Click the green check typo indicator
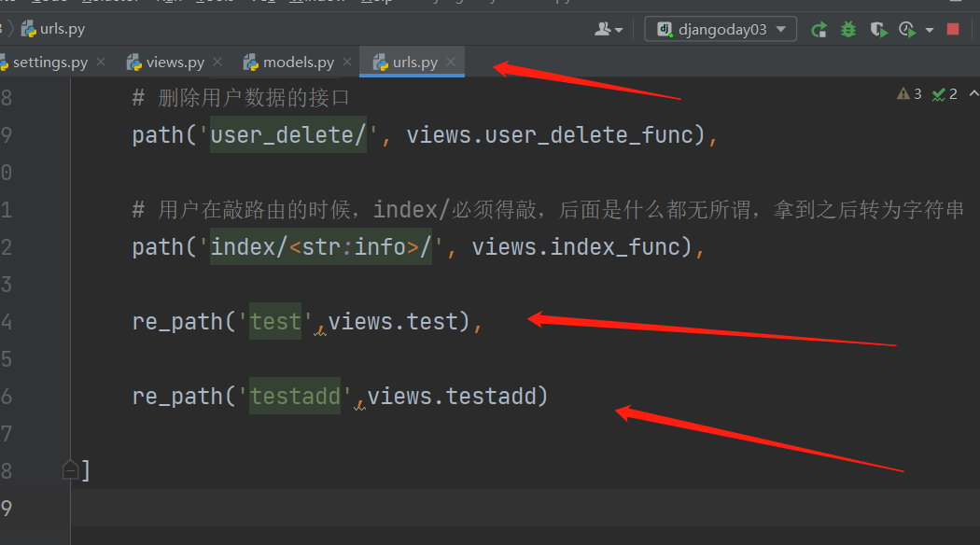The height and width of the screenshot is (545, 980). point(945,93)
